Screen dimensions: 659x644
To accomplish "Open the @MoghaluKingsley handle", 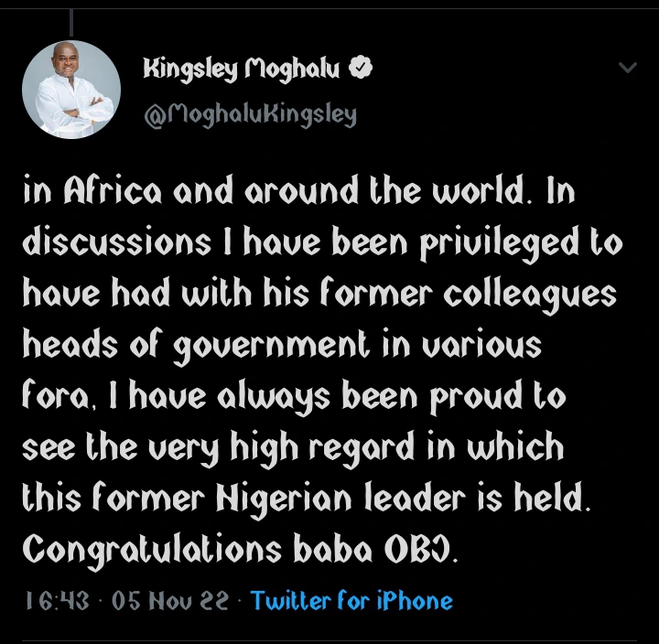I will pos(249,115).
